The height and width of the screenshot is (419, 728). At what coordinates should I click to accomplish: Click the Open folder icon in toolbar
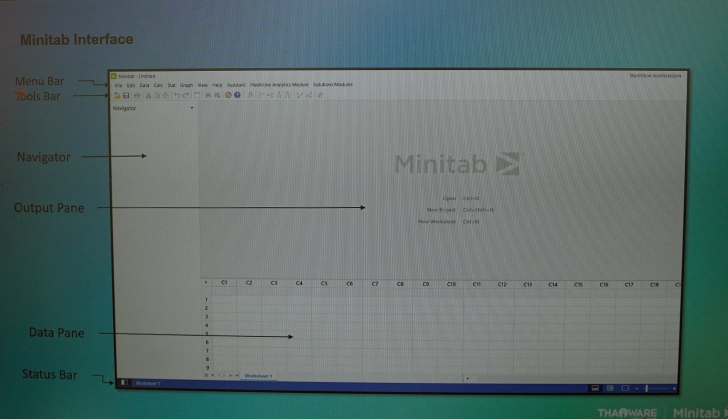coord(117,95)
